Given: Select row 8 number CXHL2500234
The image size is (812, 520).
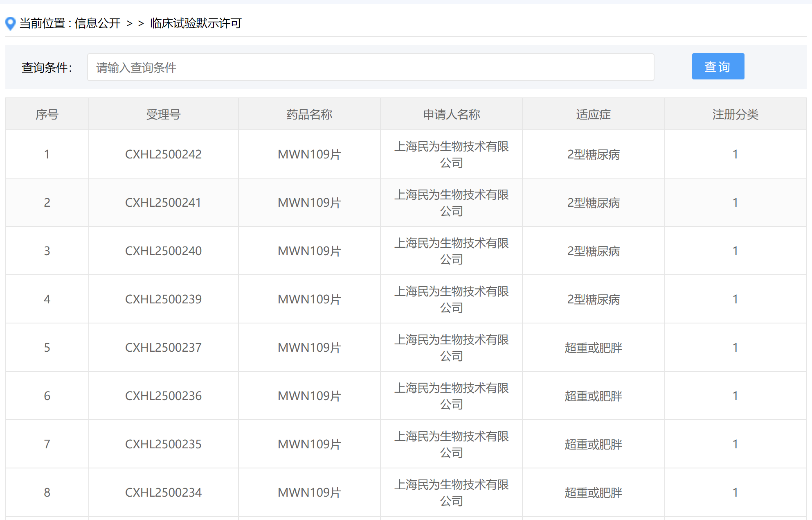Looking at the screenshot, I should (163, 493).
